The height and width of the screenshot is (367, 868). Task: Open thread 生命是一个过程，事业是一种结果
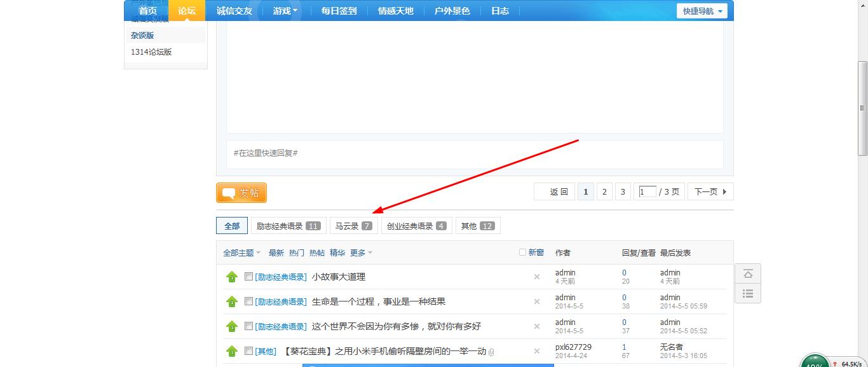379,301
